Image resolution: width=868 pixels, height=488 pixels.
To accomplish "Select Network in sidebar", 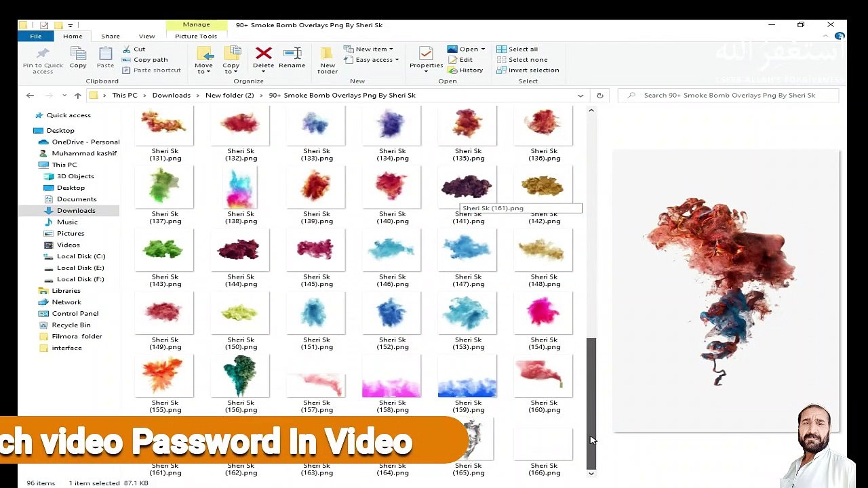I will coord(66,302).
